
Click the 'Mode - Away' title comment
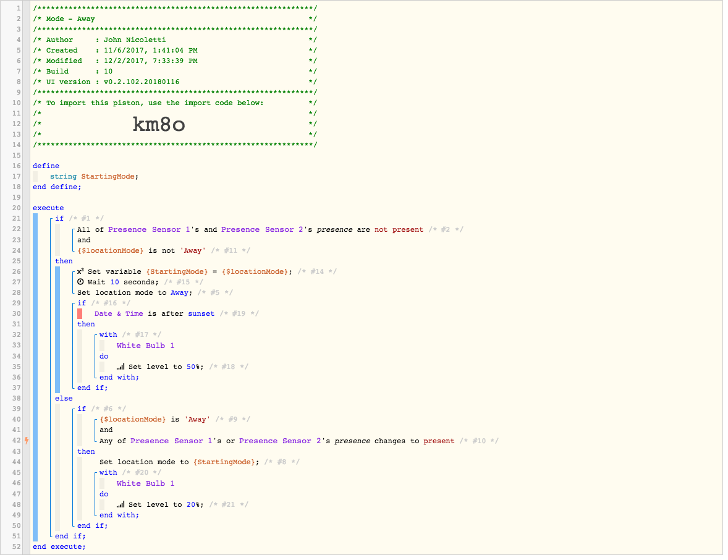[70, 19]
